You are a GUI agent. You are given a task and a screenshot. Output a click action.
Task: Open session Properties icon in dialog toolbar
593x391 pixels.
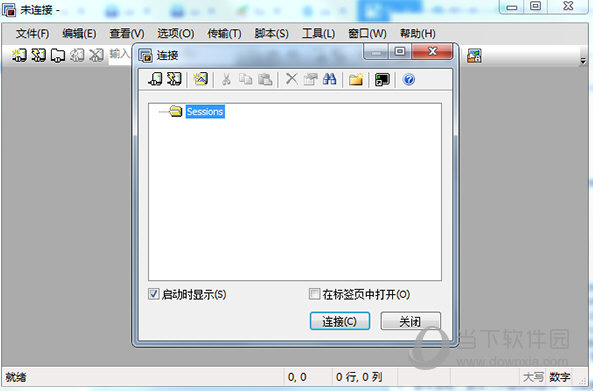(310, 79)
